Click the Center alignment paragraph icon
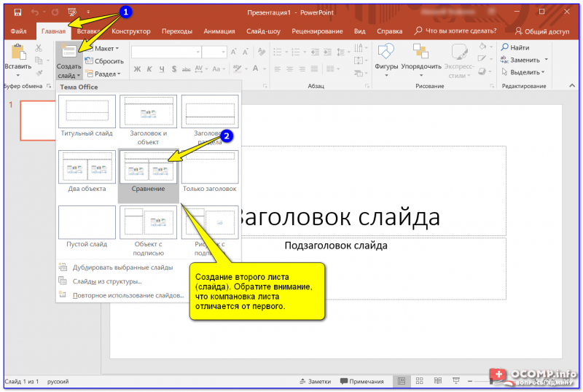This screenshot has width=583, height=392. pos(289,68)
